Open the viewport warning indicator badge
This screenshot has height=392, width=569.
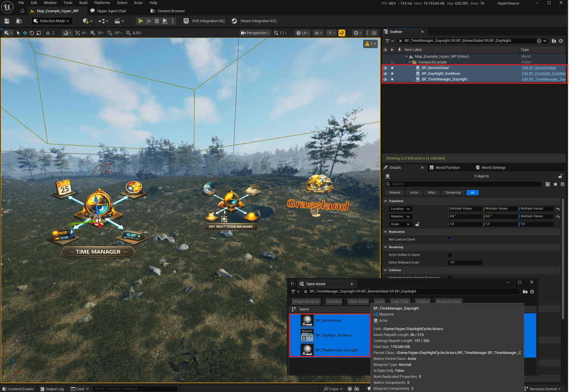[x=370, y=43]
